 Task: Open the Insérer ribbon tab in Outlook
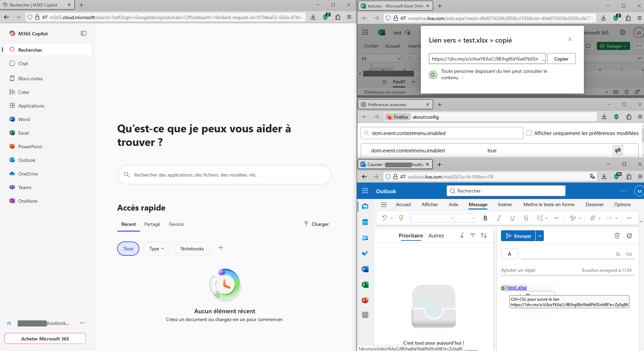pyautogui.click(x=505, y=204)
